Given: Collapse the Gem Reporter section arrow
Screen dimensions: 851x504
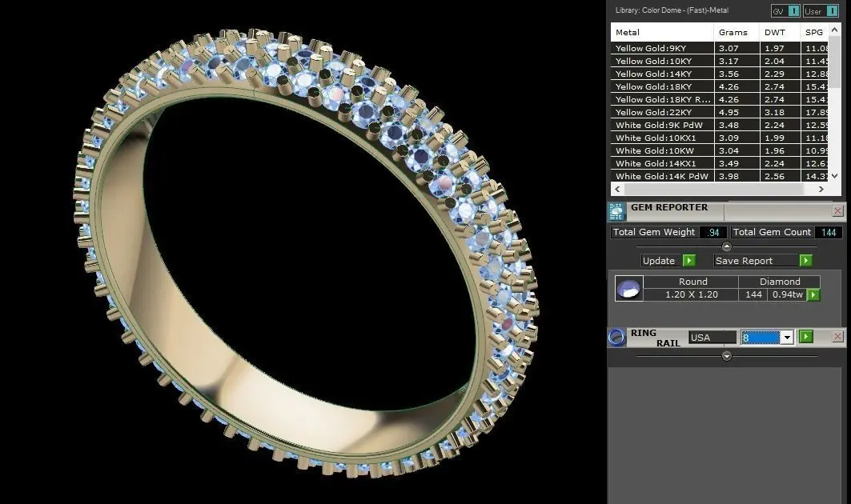Looking at the screenshot, I should coord(727,246).
